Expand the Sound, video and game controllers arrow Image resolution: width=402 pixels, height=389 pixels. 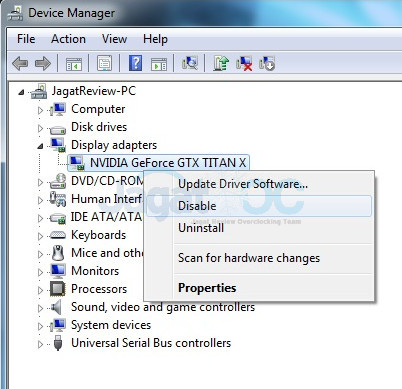point(40,308)
